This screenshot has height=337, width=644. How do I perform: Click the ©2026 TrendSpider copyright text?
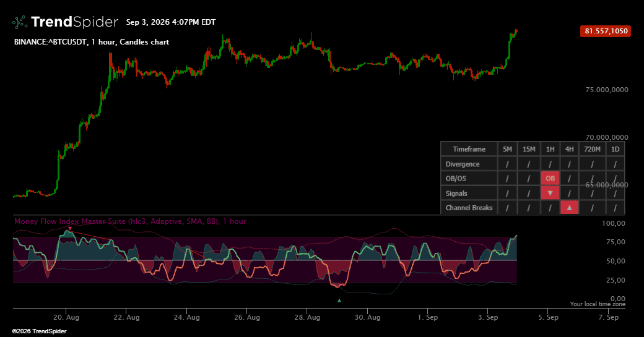click(x=39, y=331)
